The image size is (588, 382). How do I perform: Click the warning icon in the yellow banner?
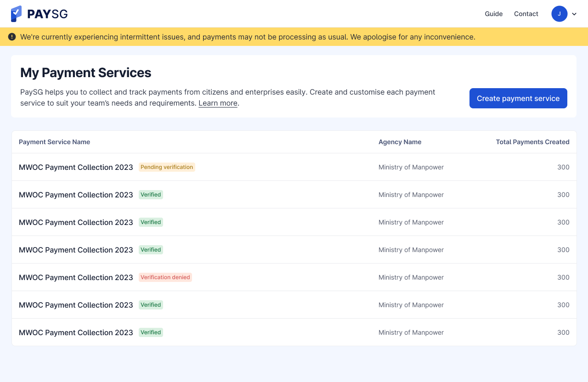(12, 37)
